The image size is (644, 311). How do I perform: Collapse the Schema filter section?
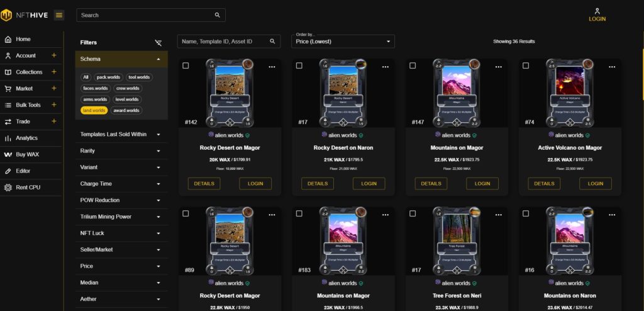pyautogui.click(x=121, y=59)
